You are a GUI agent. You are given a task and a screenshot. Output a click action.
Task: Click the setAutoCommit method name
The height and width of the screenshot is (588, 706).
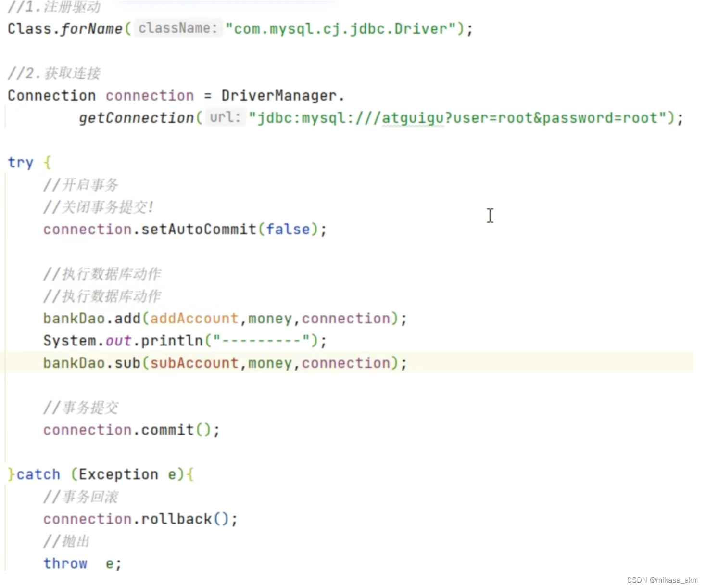(x=199, y=230)
